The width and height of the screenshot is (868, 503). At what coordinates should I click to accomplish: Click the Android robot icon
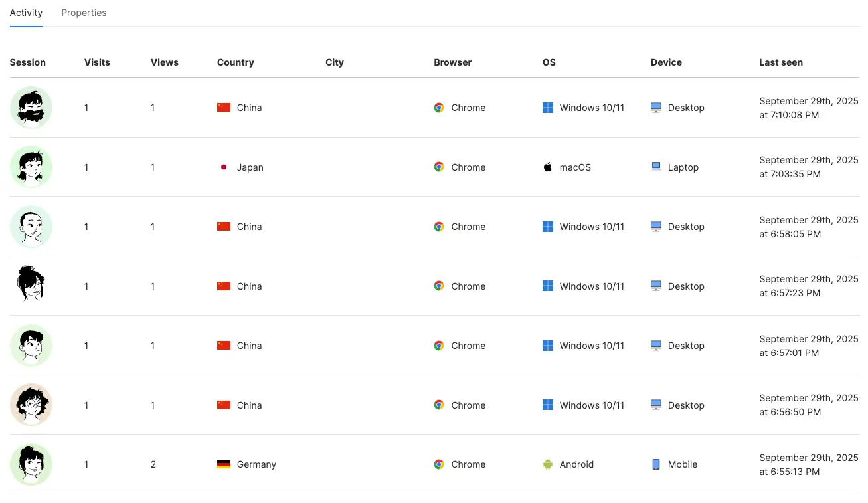[x=548, y=464]
